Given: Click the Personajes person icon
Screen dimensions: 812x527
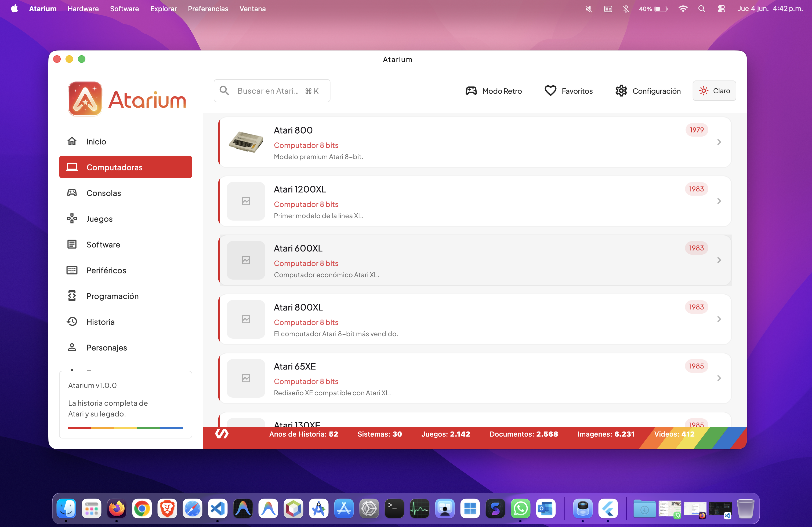Looking at the screenshot, I should 72,347.
